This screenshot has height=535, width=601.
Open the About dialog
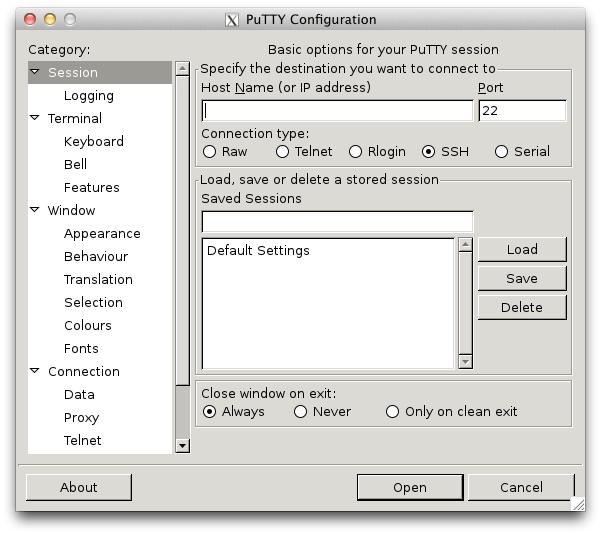(x=79, y=487)
